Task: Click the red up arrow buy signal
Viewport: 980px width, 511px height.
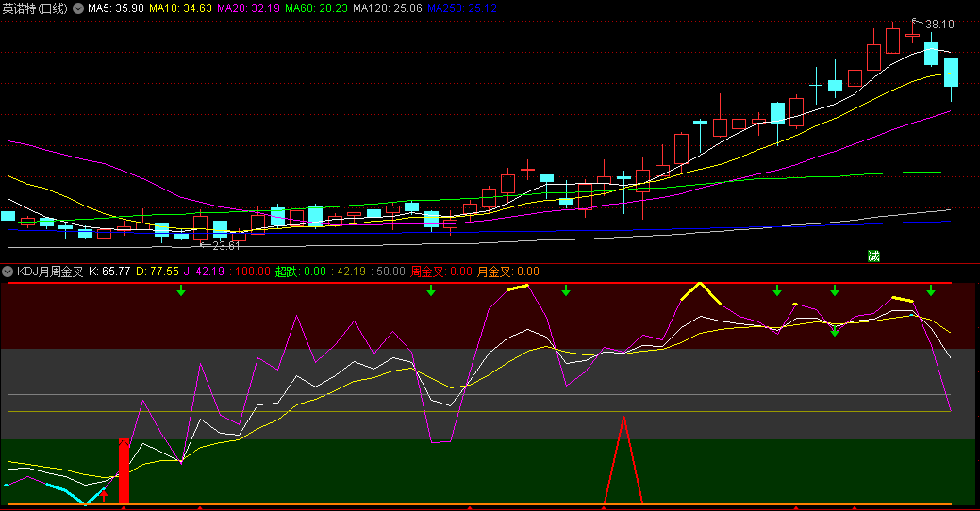Action: (105, 493)
